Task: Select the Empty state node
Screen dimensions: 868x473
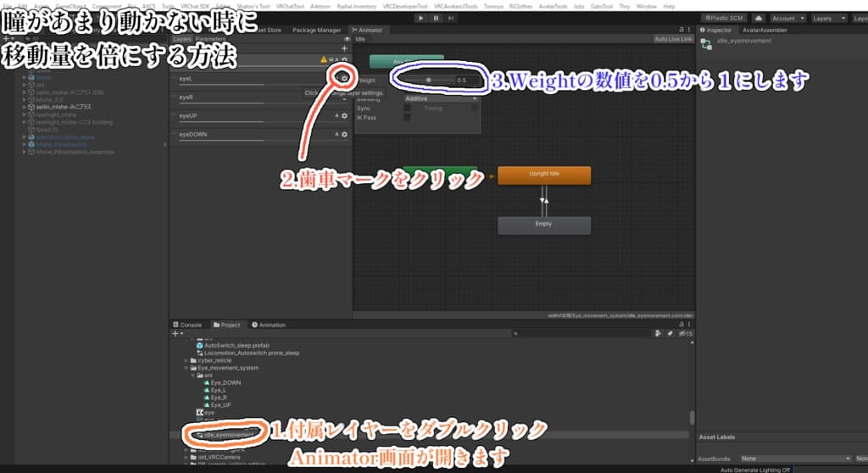Action: click(x=544, y=225)
